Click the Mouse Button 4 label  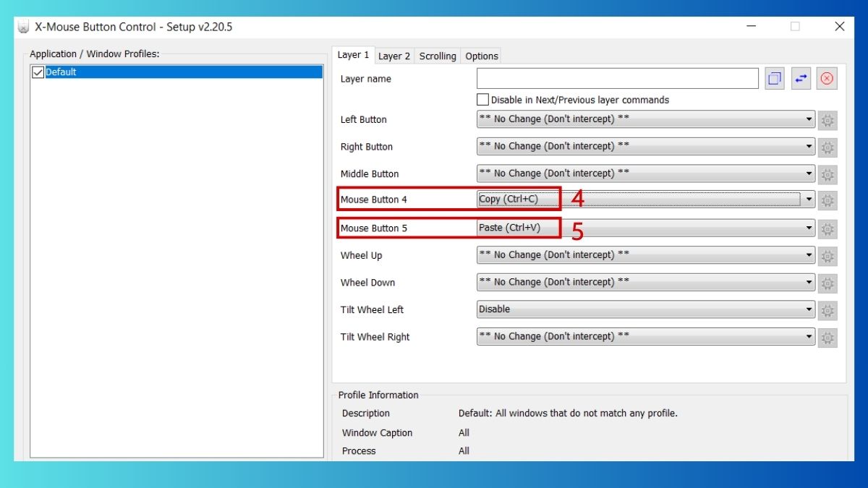pyautogui.click(x=374, y=200)
